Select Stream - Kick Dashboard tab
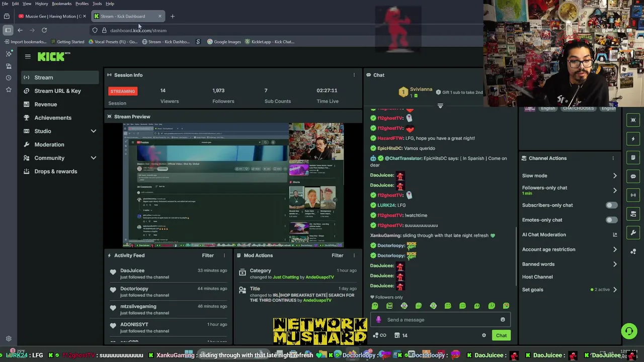The width and height of the screenshot is (644, 362). click(128, 16)
